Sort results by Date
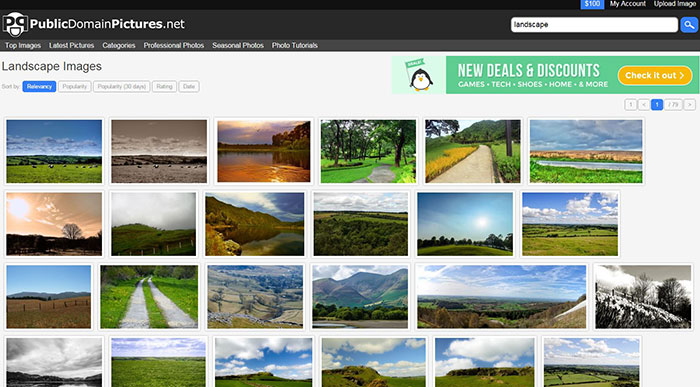This screenshot has height=387, width=700. pos(189,87)
